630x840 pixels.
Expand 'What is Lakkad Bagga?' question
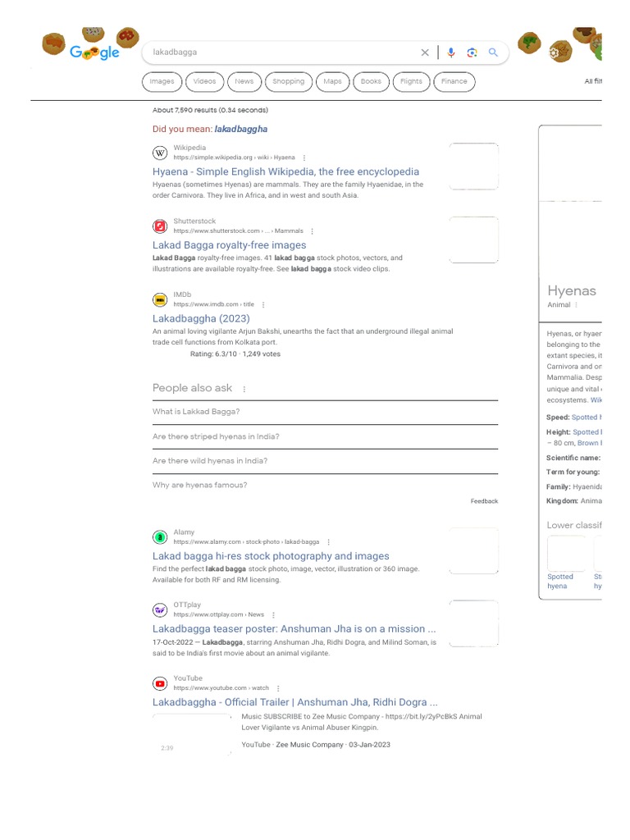pos(325,412)
